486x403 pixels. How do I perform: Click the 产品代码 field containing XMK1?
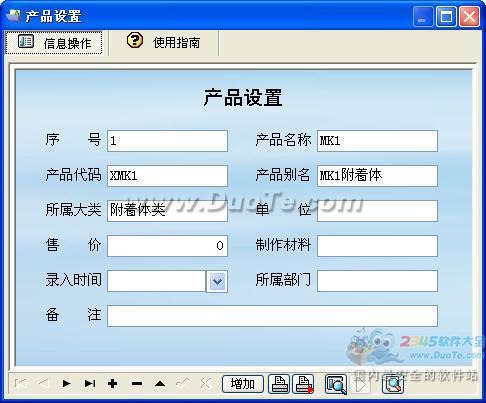167,176
